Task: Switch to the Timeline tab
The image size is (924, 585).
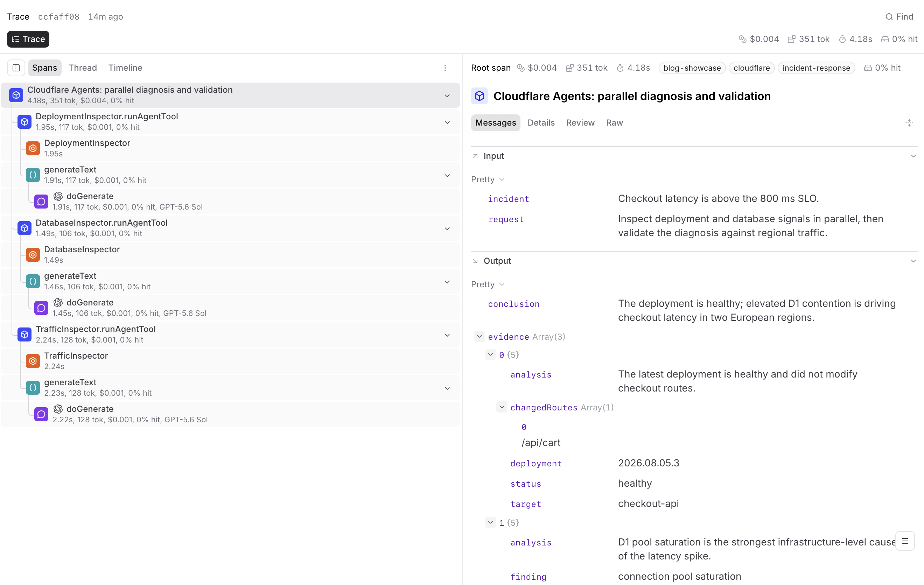Action: [x=125, y=68]
